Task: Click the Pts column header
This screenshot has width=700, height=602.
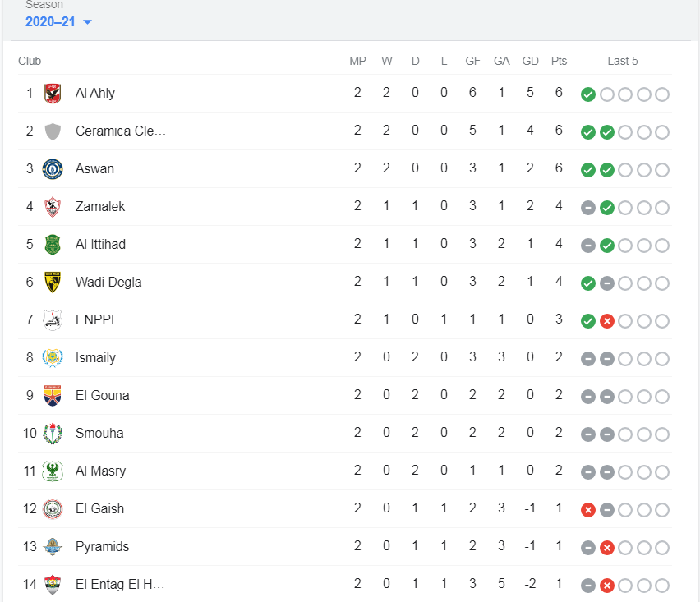Action: 559,61
